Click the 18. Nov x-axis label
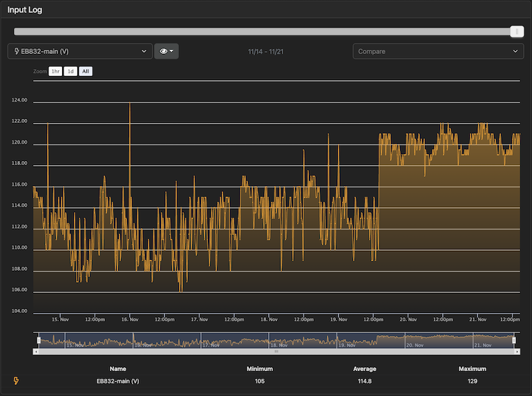Image resolution: width=532 pixels, height=396 pixels. pos(269,319)
